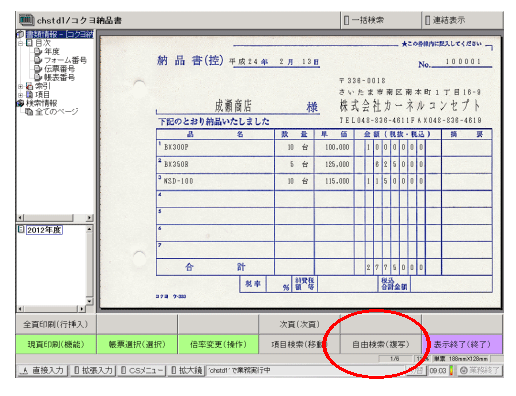The width and height of the screenshot is (516, 396).
Task: Select the 年度 index entry icon
Action: click(38, 52)
